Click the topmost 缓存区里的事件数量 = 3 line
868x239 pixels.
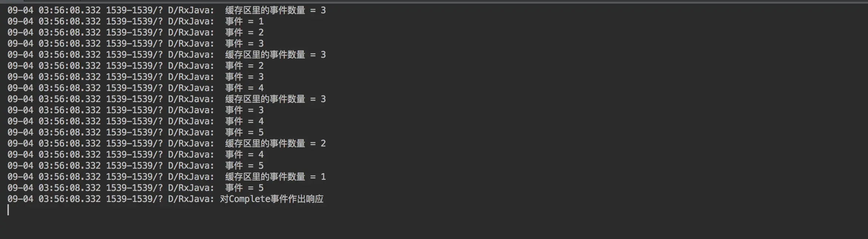tap(167, 10)
